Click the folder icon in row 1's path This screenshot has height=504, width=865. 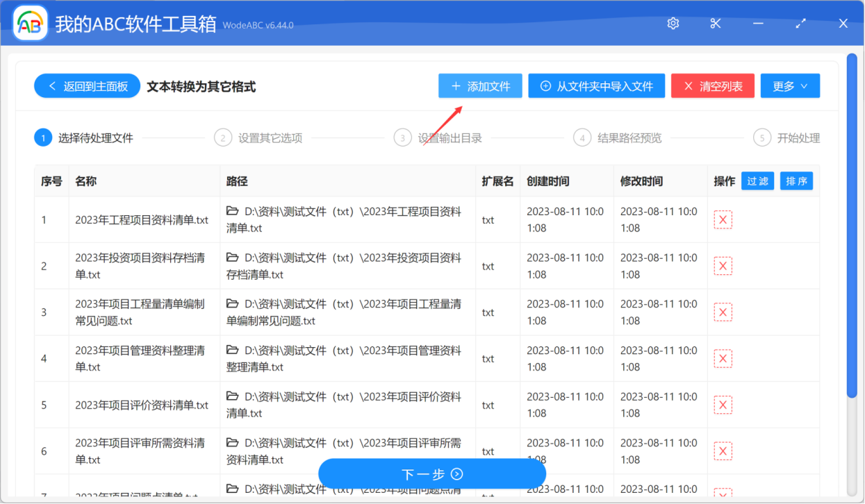point(232,210)
